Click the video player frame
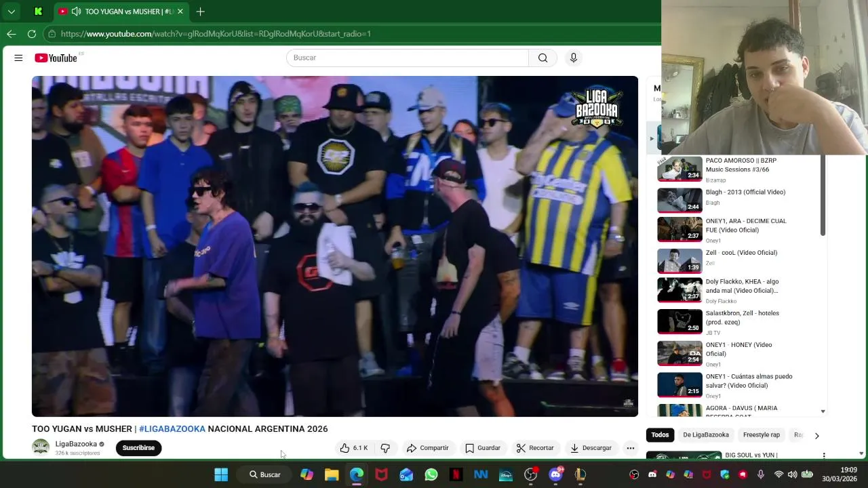 pos(335,246)
